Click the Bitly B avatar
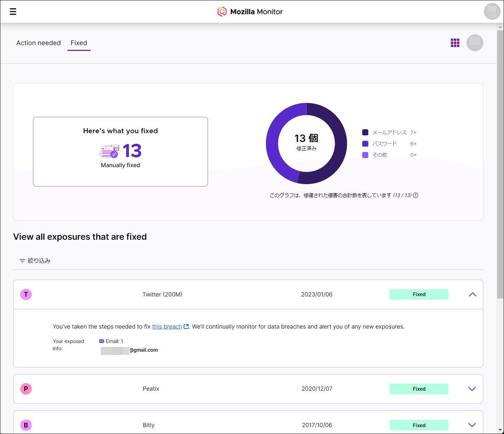Screen dimensions: 504x434 (x=26, y=425)
